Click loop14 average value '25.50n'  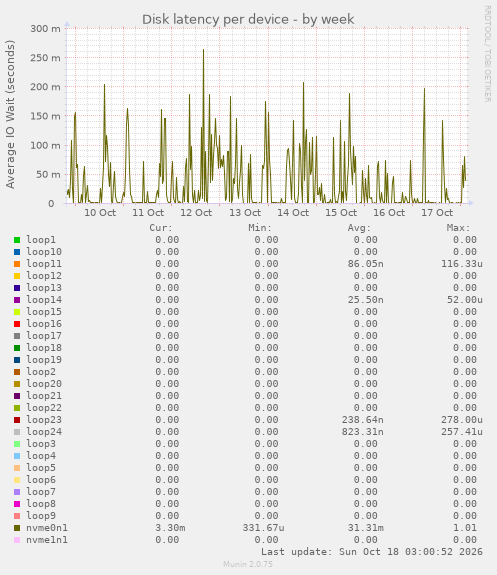coord(366,300)
